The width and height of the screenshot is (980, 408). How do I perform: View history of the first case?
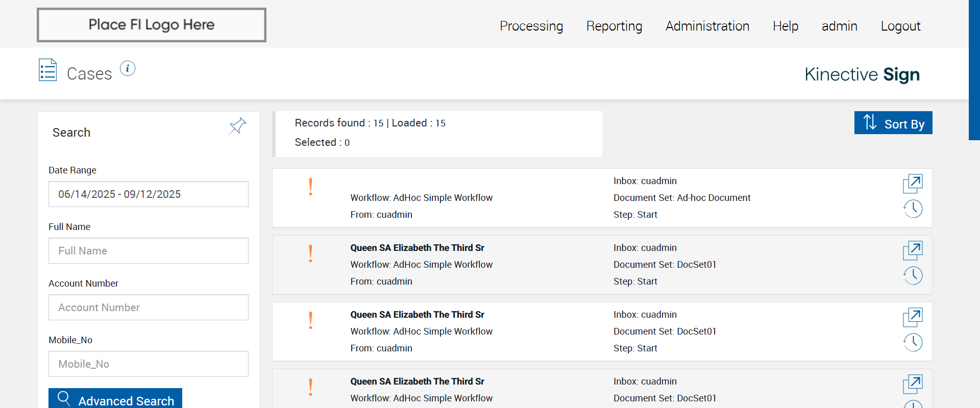tap(913, 209)
